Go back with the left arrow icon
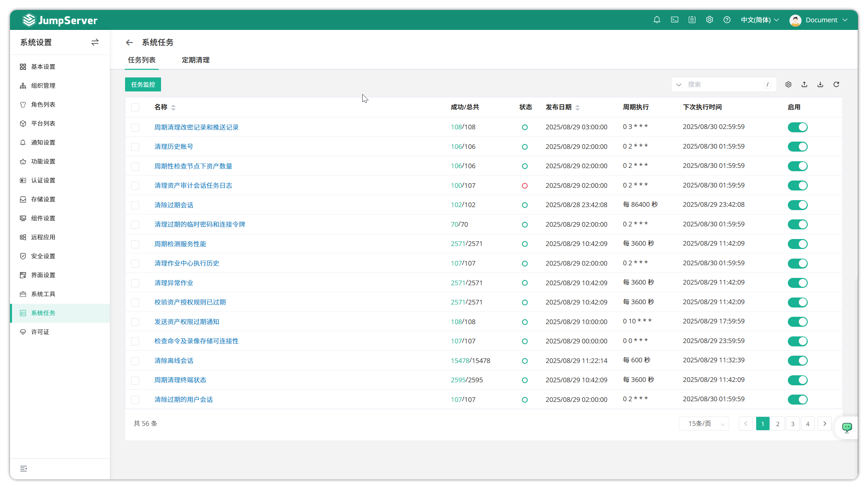 (x=129, y=43)
